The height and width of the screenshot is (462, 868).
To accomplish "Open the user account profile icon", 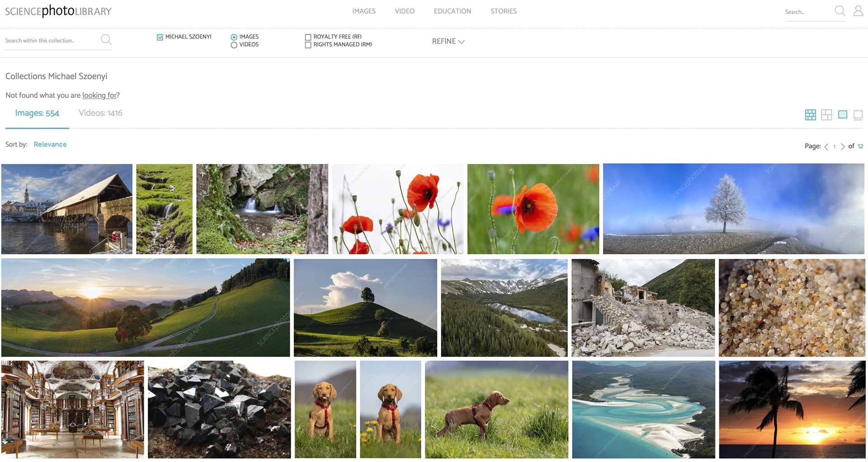I will click(x=858, y=11).
